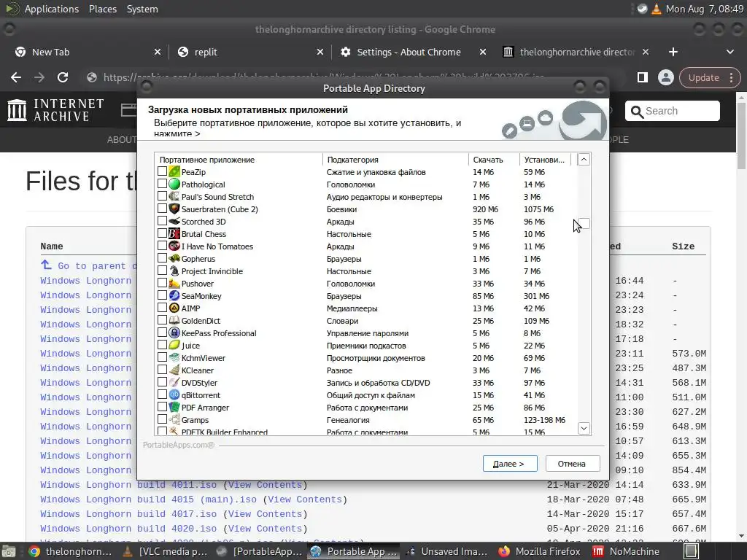Click the SeaMonkey icon
The image size is (747, 560).
[x=174, y=295]
